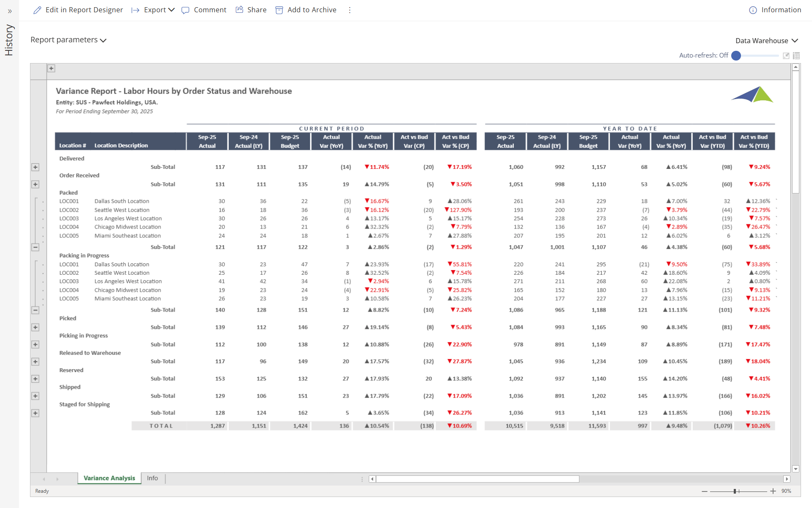
Task: Click the Information circle icon
Action: coord(753,10)
